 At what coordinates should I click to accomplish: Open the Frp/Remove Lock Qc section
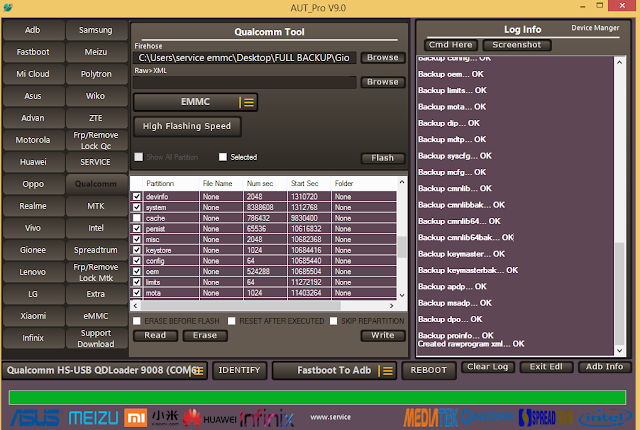click(96, 140)
